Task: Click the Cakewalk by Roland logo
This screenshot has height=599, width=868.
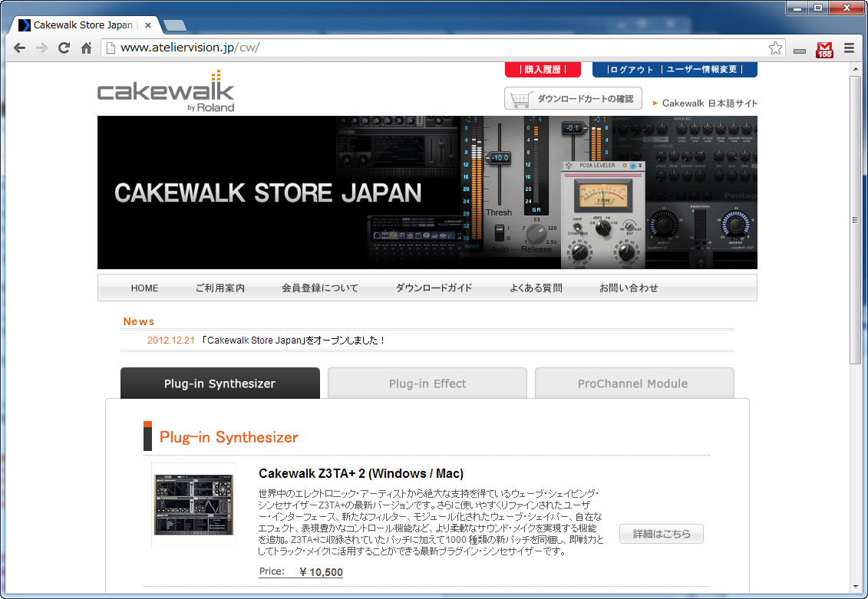Action: [x=166, y=91]
